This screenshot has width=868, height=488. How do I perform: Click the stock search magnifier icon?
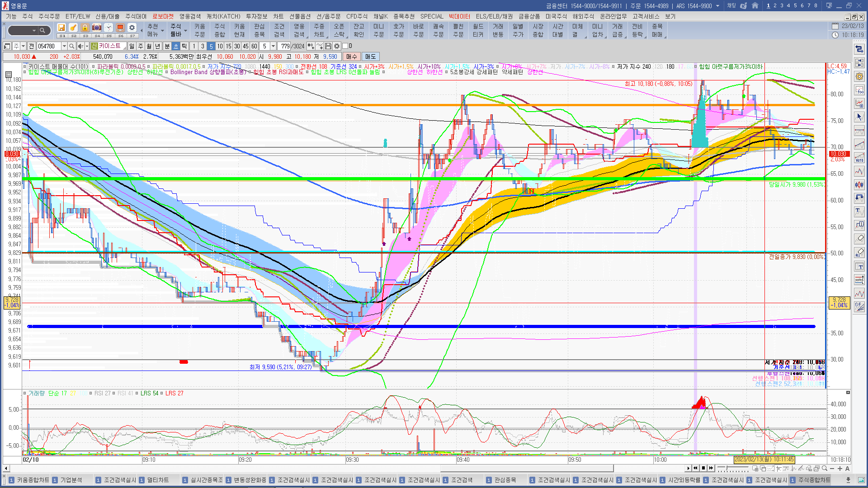point(71,46)
